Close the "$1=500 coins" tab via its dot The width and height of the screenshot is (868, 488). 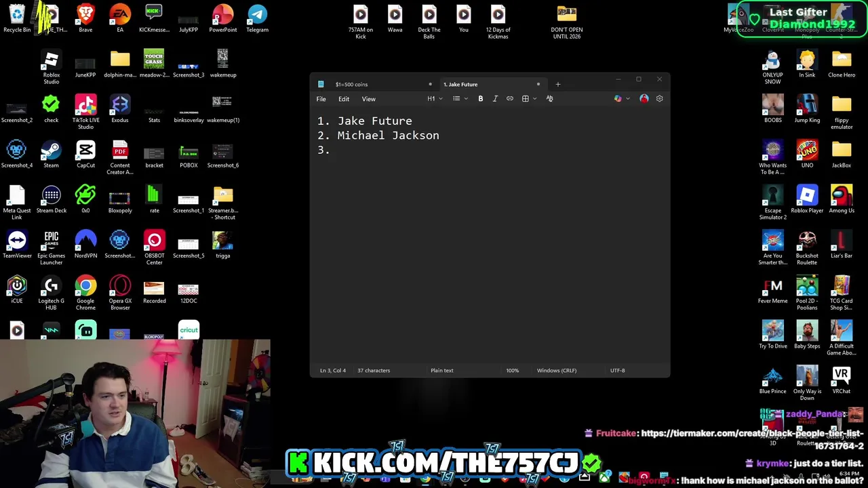[430, 85]
